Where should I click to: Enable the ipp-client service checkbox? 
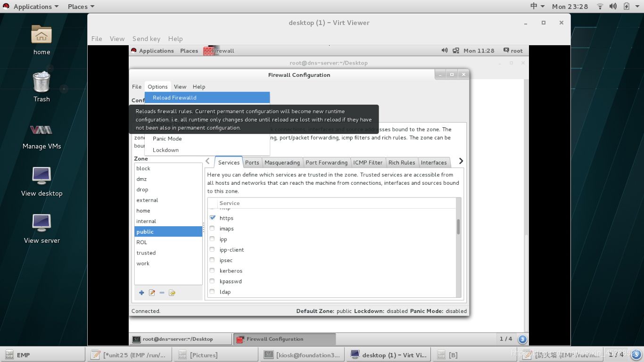(x=212, y=249)
